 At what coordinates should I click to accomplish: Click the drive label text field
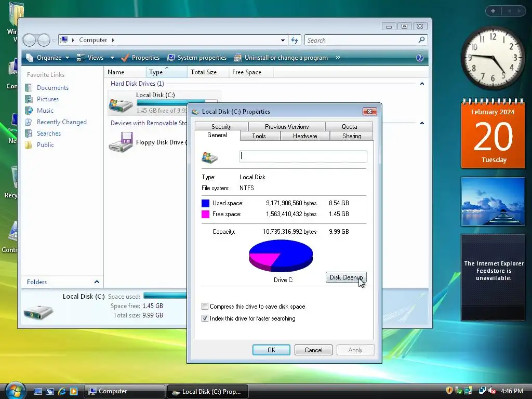(x=303, y=156)
